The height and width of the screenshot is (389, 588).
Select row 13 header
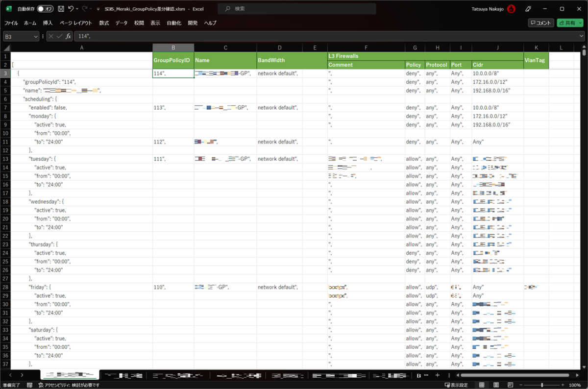(x=5, y=159)
